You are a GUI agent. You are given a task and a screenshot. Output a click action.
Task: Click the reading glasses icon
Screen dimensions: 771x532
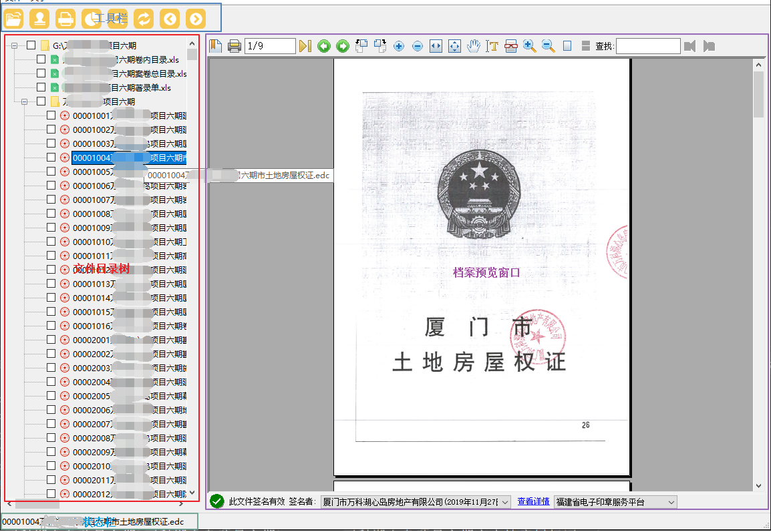(511, 46)
